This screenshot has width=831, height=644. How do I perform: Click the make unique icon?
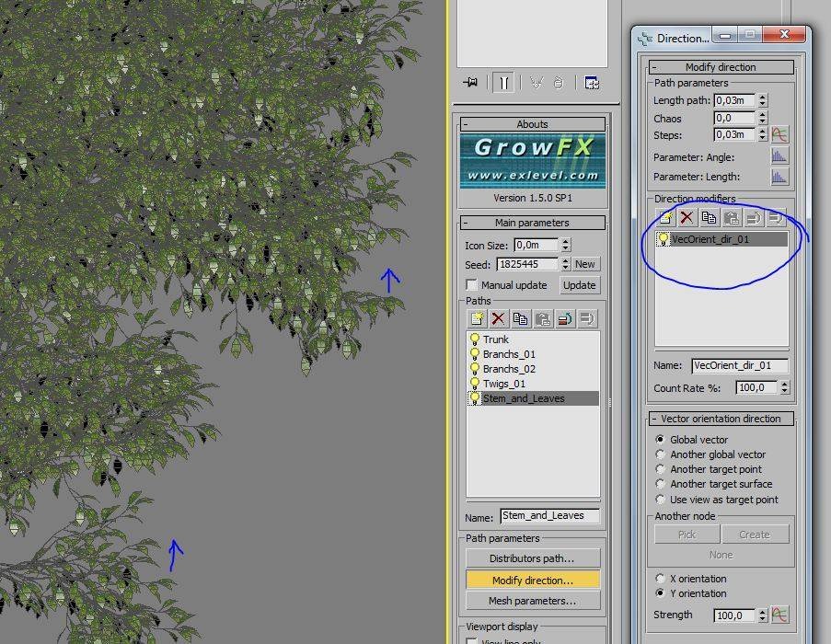(x=537, y=83)
